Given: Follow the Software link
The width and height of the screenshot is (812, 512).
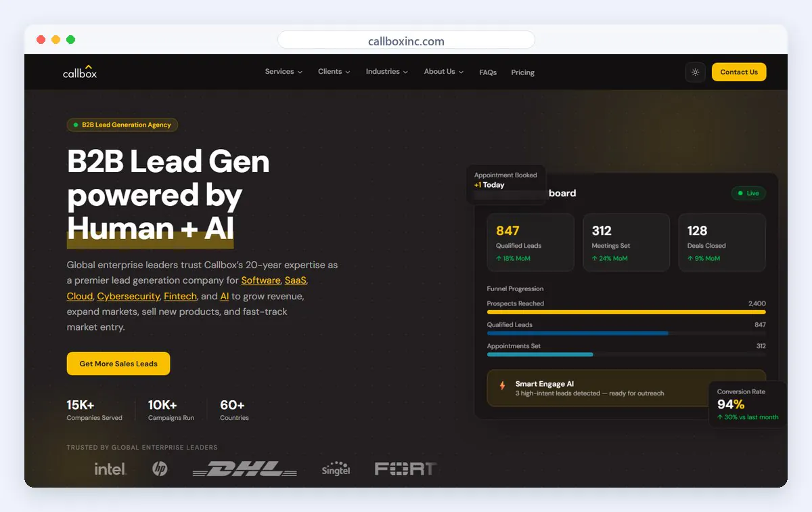Looking at the screenshot, I should click(x=261, y=280).
